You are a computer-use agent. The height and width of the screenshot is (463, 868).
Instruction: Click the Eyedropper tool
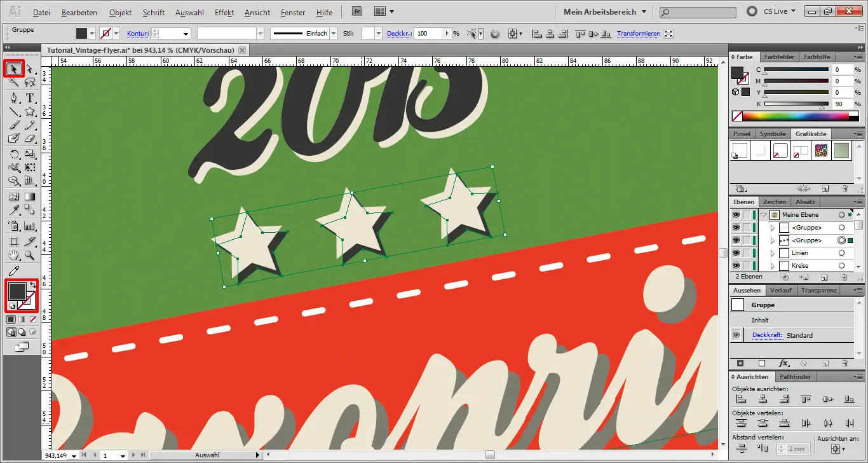tap(14, 209)
